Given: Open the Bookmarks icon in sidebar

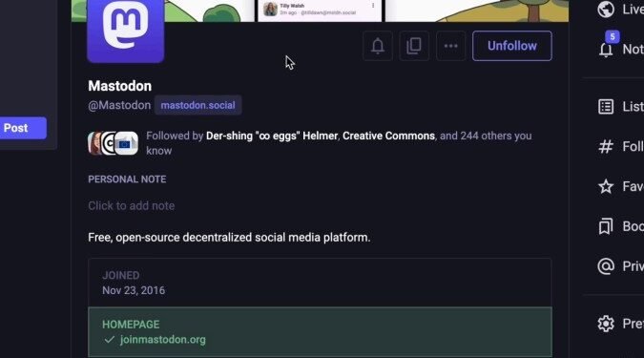Looking at the screenshot, I should pyautogui.click(x=606, y=226).
